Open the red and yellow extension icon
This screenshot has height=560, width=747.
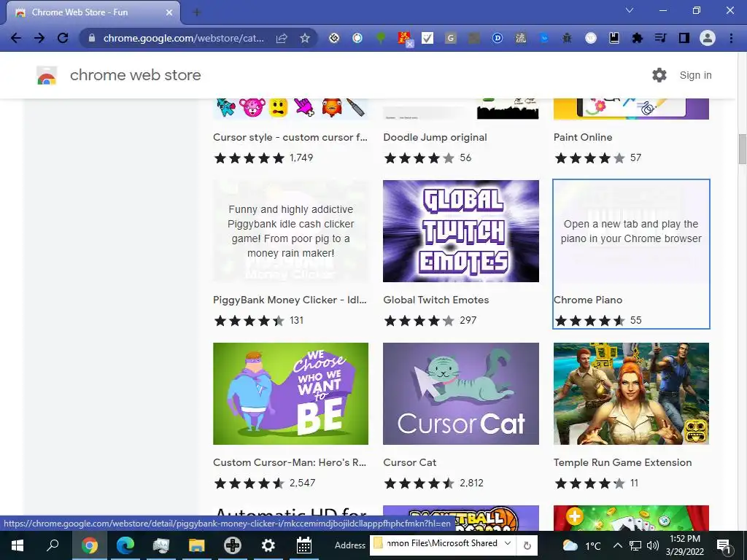pos(404,38)
